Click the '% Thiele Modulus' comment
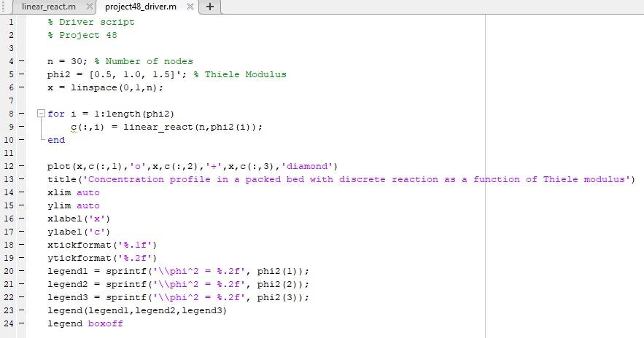 240,74
